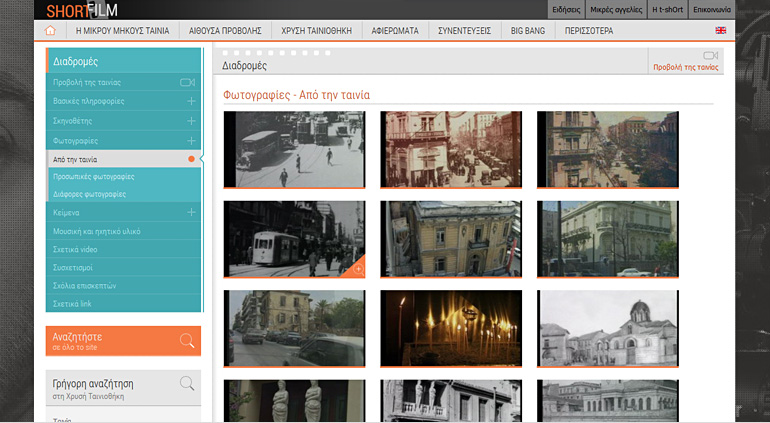
Task: Click Ειδήσεις in the top bar
Action: (566, 9)
